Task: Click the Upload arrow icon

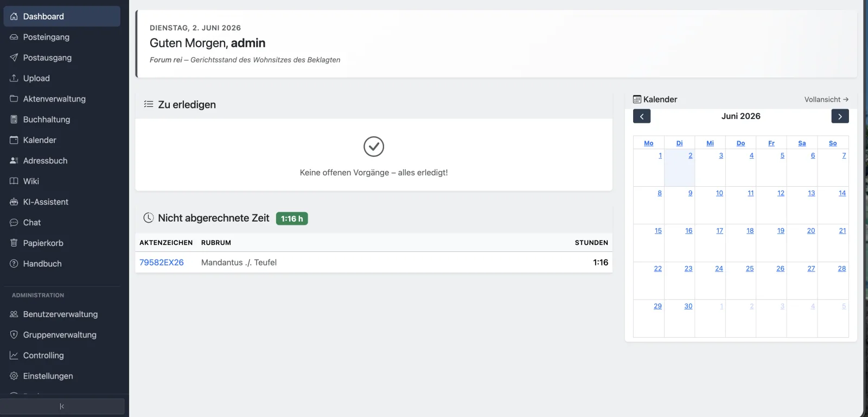Action: (x=14, y=78)
